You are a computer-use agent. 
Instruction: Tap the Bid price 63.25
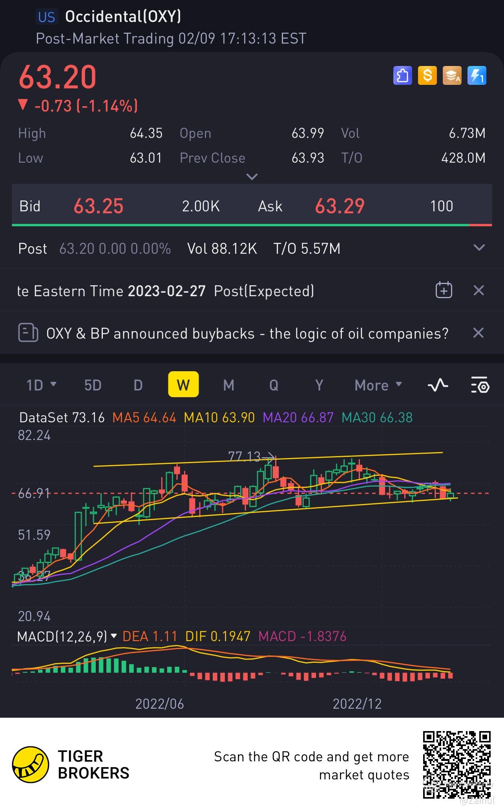pos(99,206)
